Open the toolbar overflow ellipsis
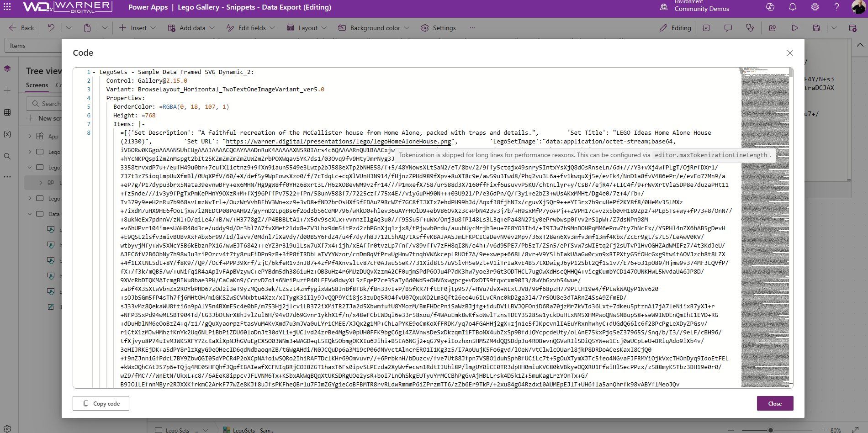Viewport: 868px width, 433px height. click(x=472, y=28)
